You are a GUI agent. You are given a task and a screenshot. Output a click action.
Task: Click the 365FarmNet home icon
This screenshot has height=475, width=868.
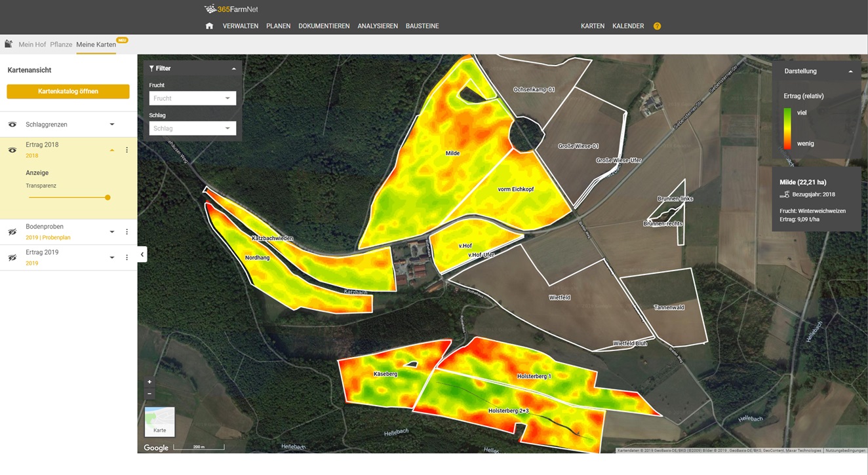point(209,26)
